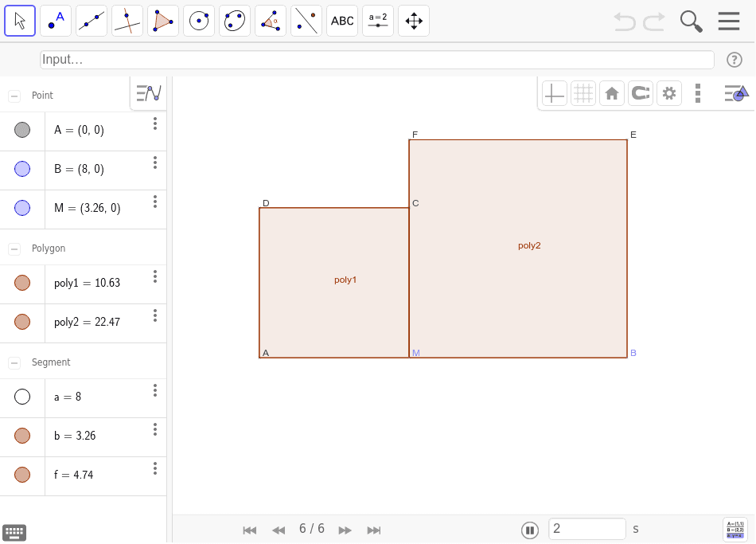Open input help question mark
Screen dimensions: 756x544
735,60
